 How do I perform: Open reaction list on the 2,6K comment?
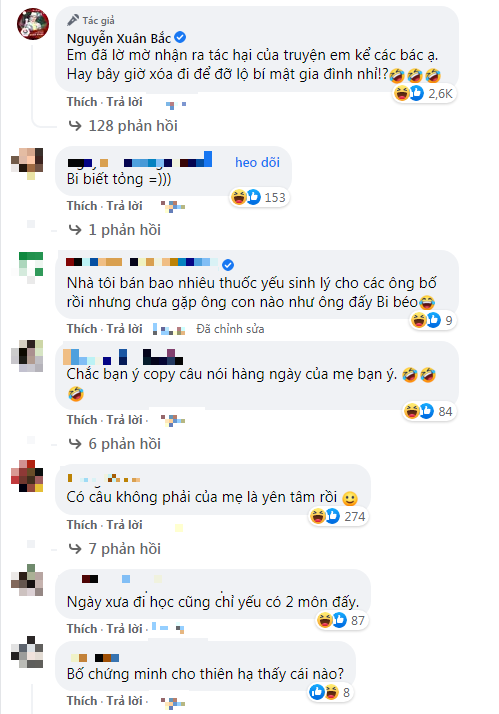click(424, 93)
